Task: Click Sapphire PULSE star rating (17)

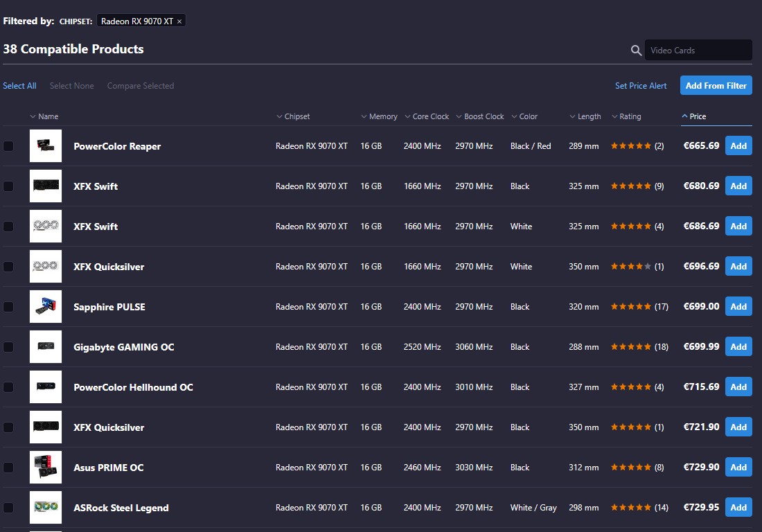Action: coord(639,307)
